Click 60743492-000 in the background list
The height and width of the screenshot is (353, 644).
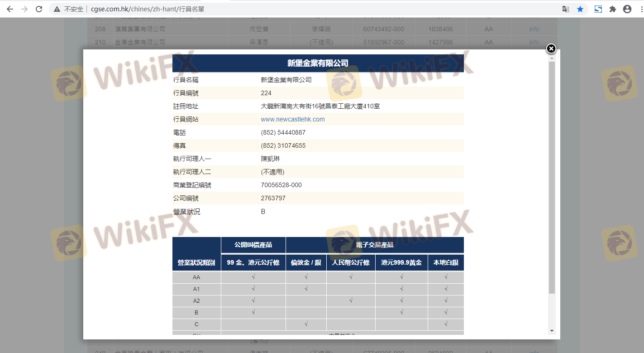pyautogui.click(x=384, y=29)
